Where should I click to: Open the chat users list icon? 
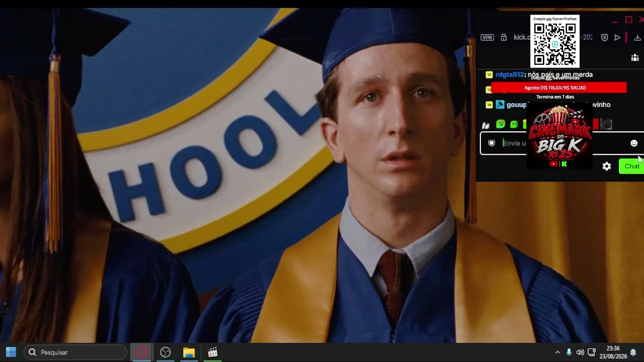pyautogui.click(x=635, y=58)
